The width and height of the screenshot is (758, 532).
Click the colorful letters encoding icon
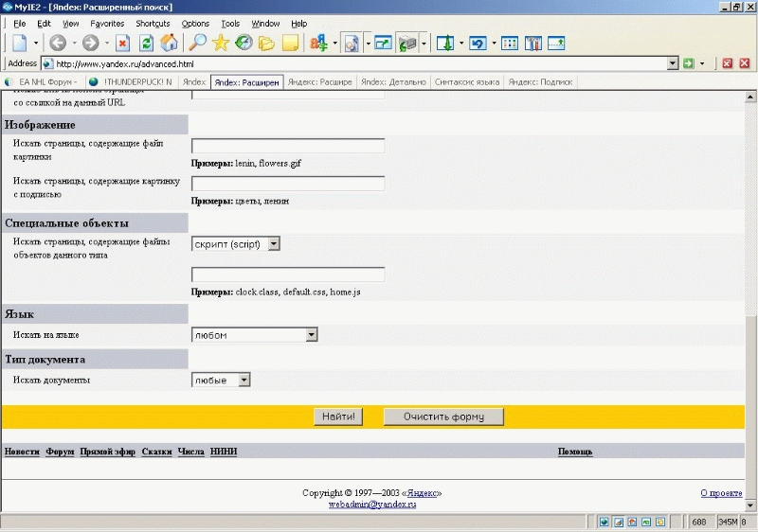pyautogui.click(x=318, y=43)
